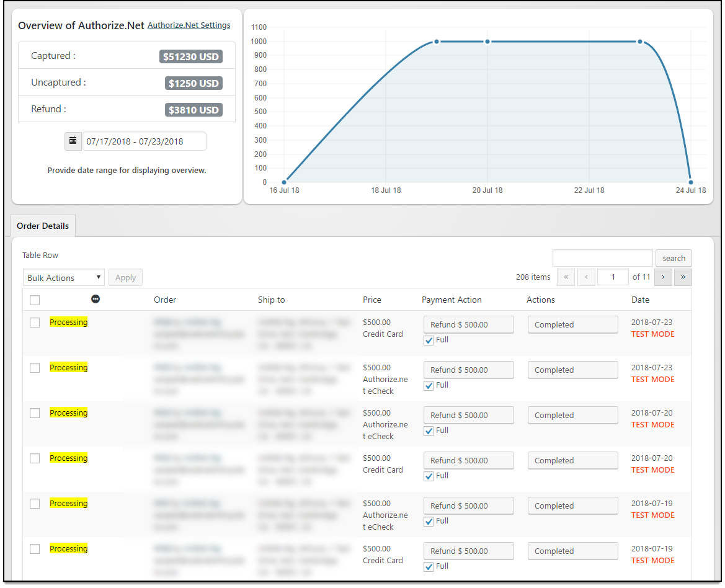Mark 2018-07-23 Credit Card order Completed
The image size is (725, 588).
click(573, 324)
